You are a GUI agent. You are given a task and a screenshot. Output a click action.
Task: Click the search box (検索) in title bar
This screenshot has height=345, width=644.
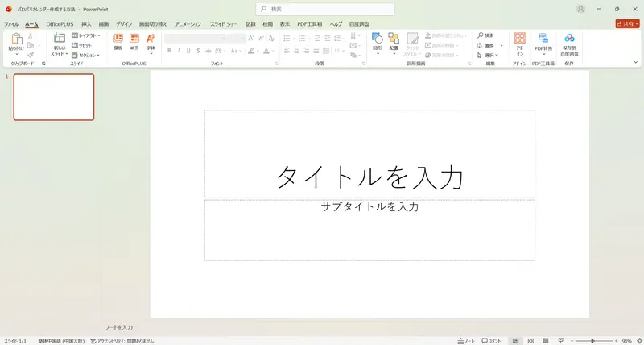point(325,9)
